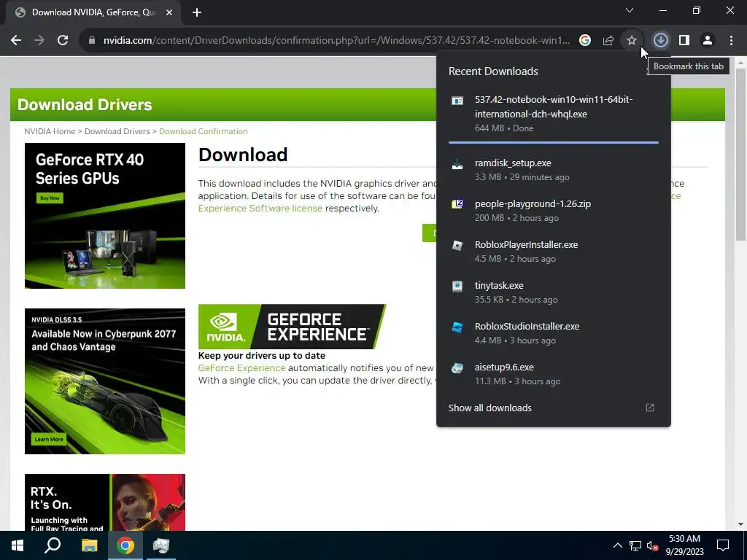Screen dimensions: 747x560
Task: Click the page vertical scrollbar thumb
Action: [741, 155]
